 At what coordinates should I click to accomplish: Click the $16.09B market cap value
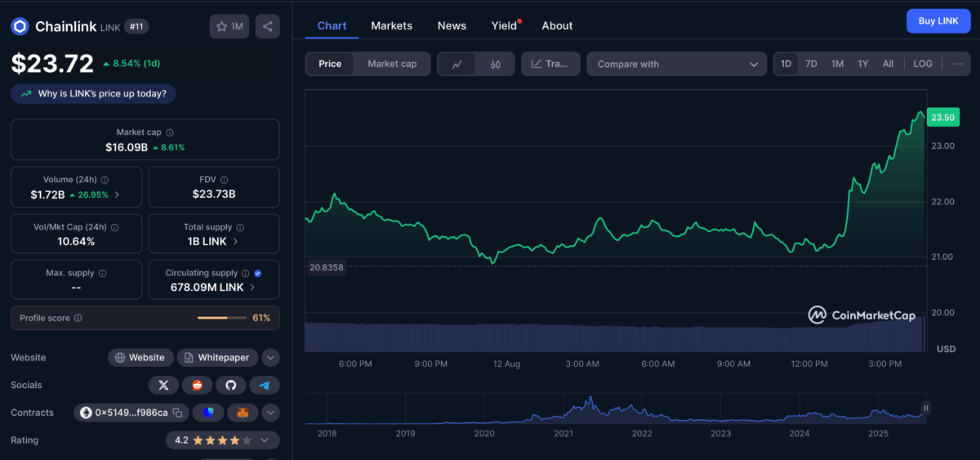[126, 147]
